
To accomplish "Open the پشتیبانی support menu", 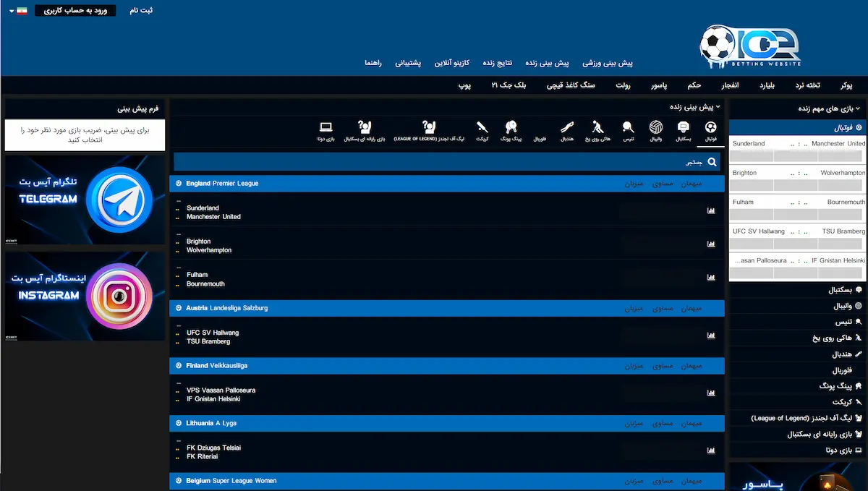I will point(408,64).
